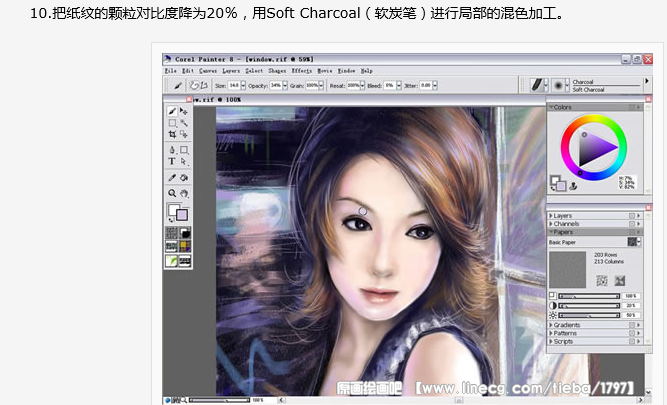Screen dimensions: 667x405
Task: Select the Eyedropper (Dropper) tool
Action: click(172, 177)
